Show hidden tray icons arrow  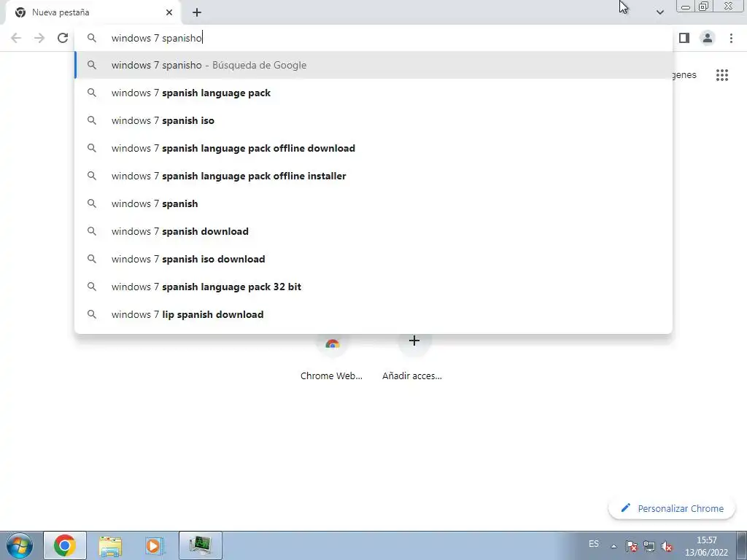614,546
